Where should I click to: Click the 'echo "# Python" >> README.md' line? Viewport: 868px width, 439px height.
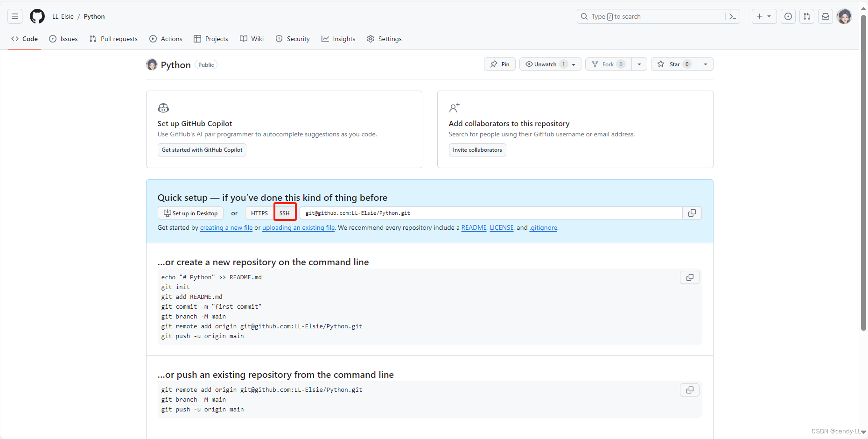[211, 277]
